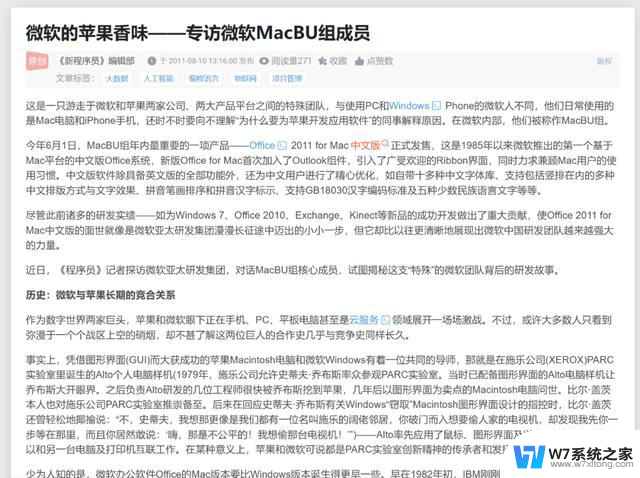Click the heading 历史：微软与苹果长期的竞合关系
This screenshot has width=640, height=478.
click(100, 295)
